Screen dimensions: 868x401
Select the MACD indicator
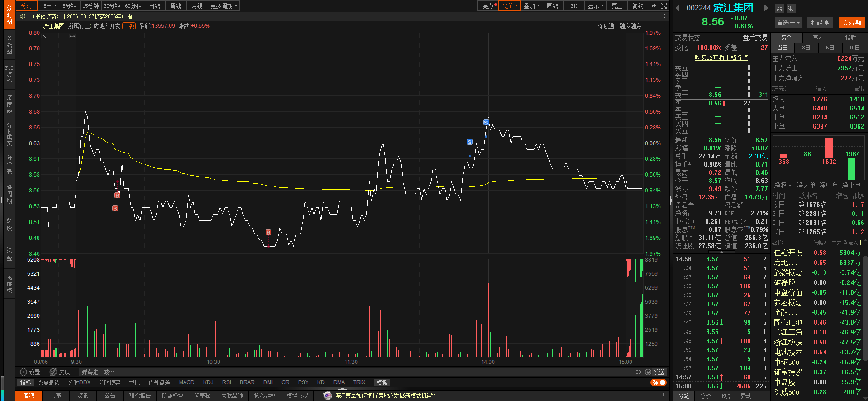[x=186, y=382]
